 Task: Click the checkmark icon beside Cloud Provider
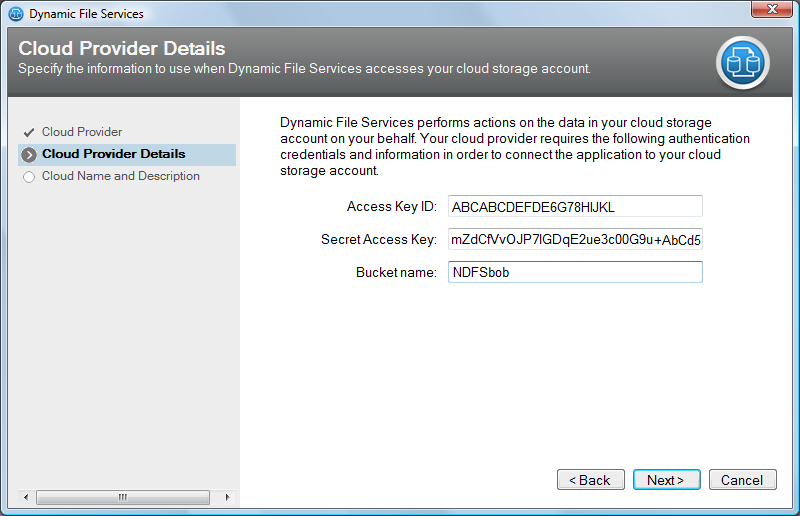point(28,132)
